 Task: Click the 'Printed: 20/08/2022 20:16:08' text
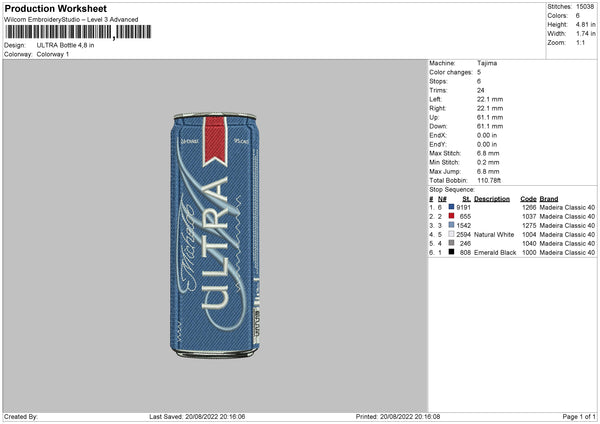398,416
